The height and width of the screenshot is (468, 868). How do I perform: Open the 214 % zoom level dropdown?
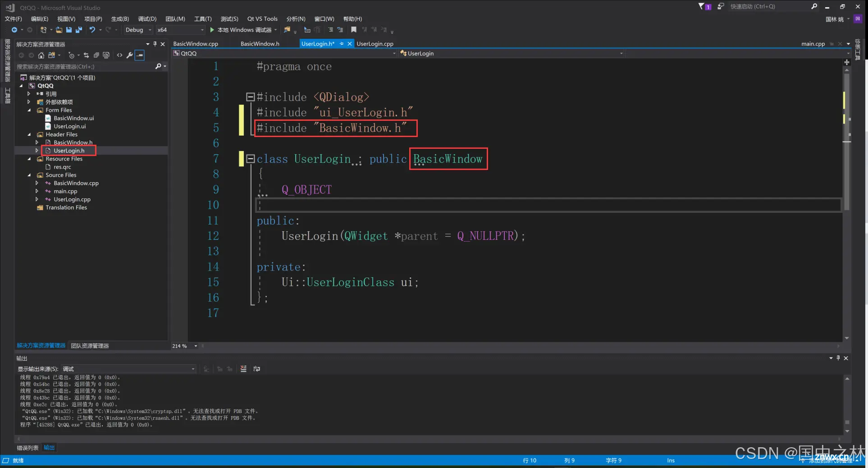(x=196, y=346)
